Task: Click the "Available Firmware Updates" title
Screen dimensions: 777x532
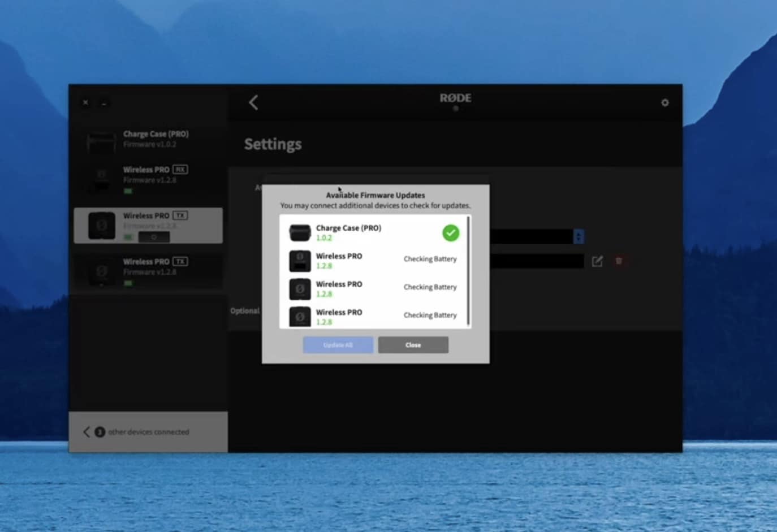Action: click(375, 195)
